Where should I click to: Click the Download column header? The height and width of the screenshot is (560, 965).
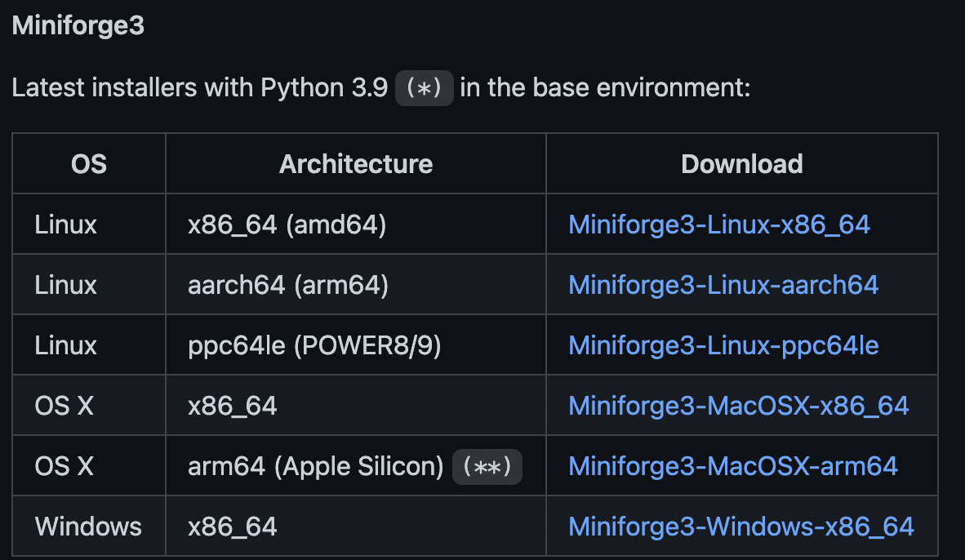pos(741,164)
